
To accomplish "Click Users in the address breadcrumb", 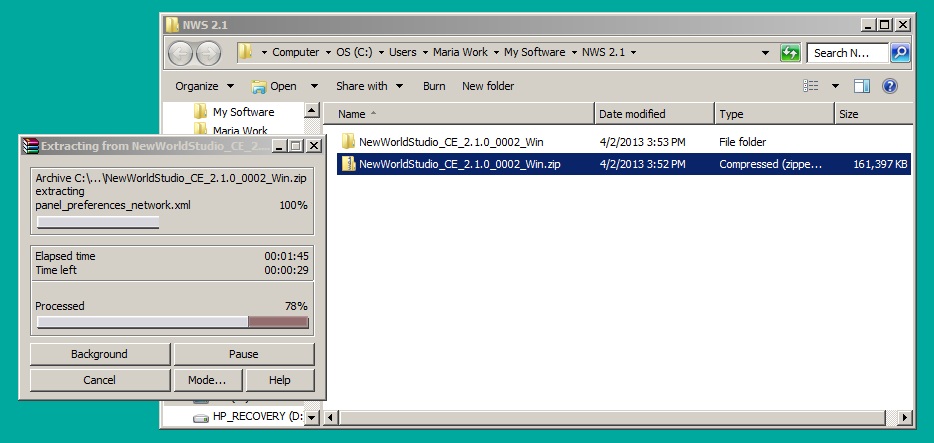I will pos(403,52).
